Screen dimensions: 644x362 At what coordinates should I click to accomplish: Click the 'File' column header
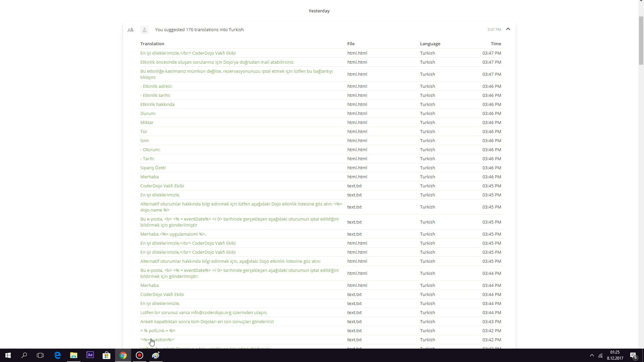[x=351, y=44]
